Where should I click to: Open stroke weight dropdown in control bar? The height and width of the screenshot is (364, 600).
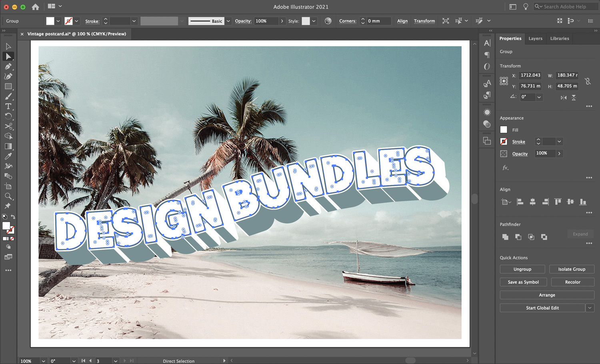134,21
